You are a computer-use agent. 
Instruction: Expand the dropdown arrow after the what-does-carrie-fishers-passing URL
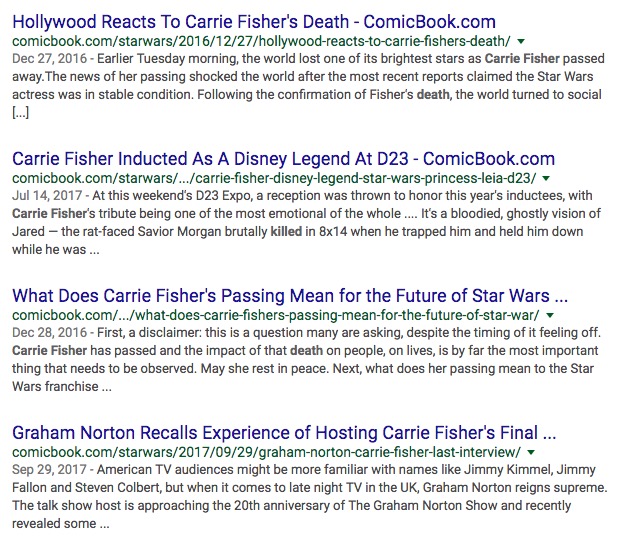tap(548, 316)
